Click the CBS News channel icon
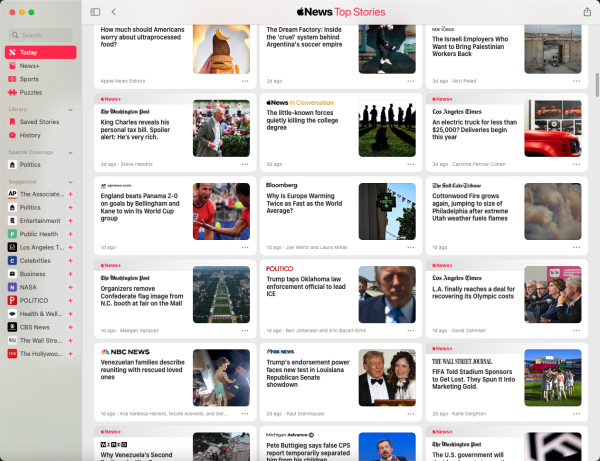The image size is (600, 461). (x=12, y=327)
